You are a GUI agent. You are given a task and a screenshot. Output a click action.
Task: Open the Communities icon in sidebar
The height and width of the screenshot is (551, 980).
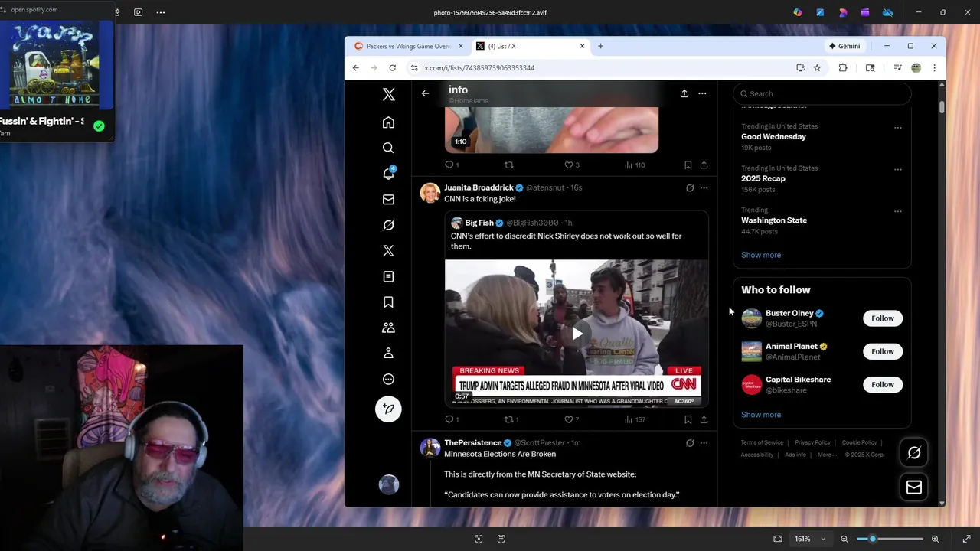388,328
